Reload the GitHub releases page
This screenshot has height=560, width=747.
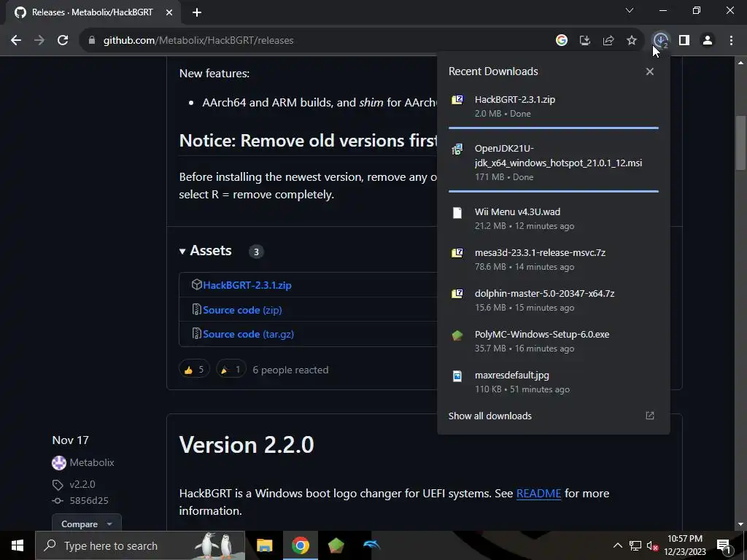63,41
